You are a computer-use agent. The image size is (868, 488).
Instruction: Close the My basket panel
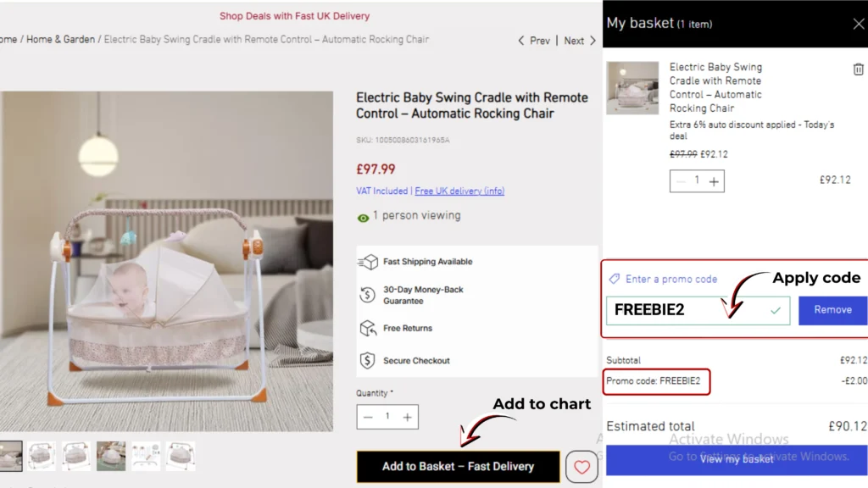coord(858,24)
